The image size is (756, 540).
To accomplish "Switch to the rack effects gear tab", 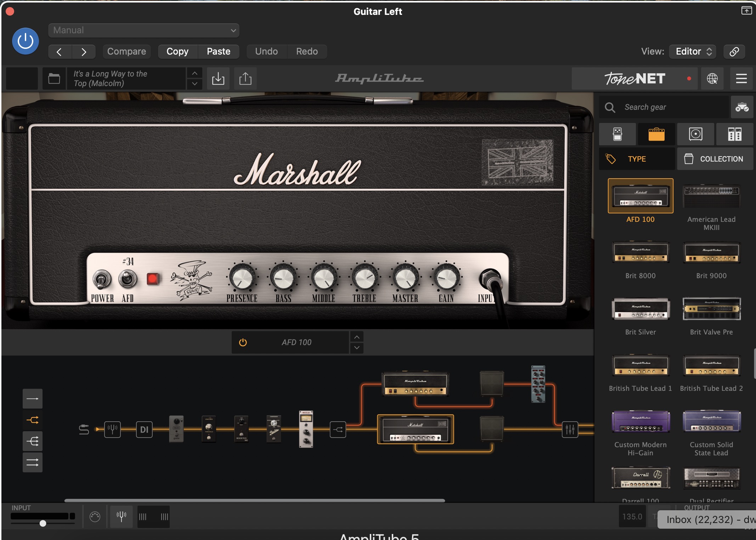I will (x=735, y=134).
